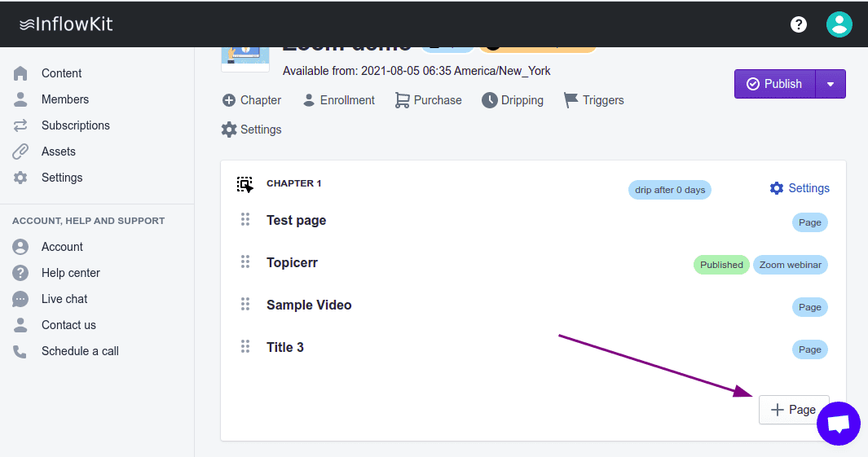Add a new Page to chapter
This screenshot has height=457, width=868.
(793, 410)
